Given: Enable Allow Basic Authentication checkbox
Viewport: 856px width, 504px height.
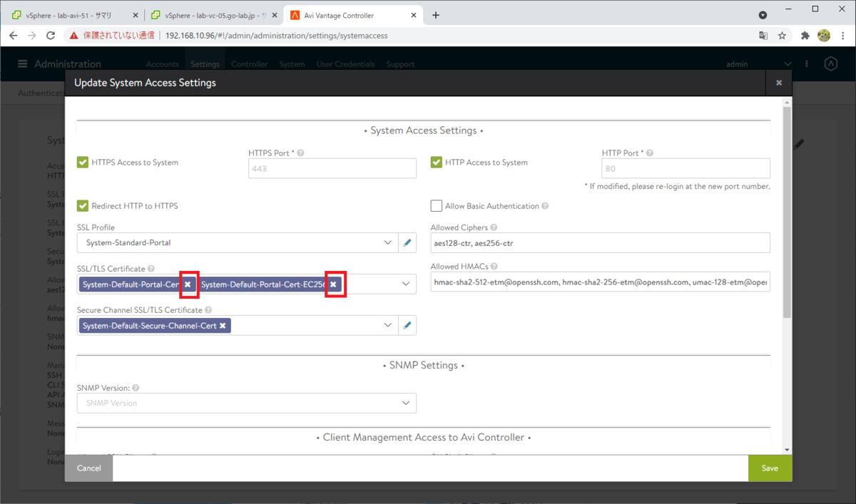Looking at the screenshot, I should [x=437, y=206].
